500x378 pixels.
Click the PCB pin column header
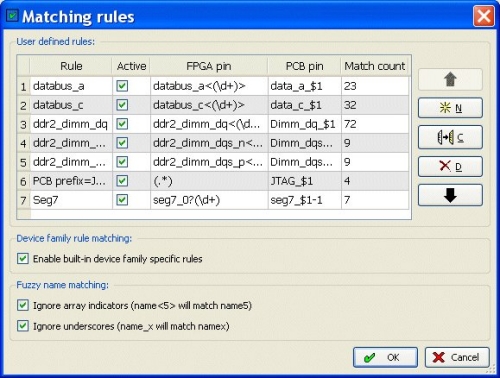pos(305,66)
